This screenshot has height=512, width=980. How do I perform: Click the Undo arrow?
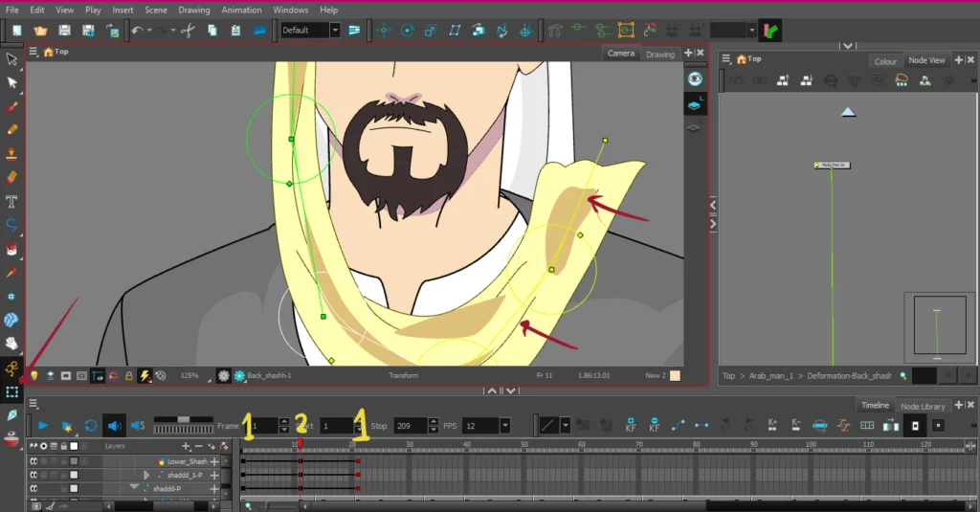coord(138,30)
